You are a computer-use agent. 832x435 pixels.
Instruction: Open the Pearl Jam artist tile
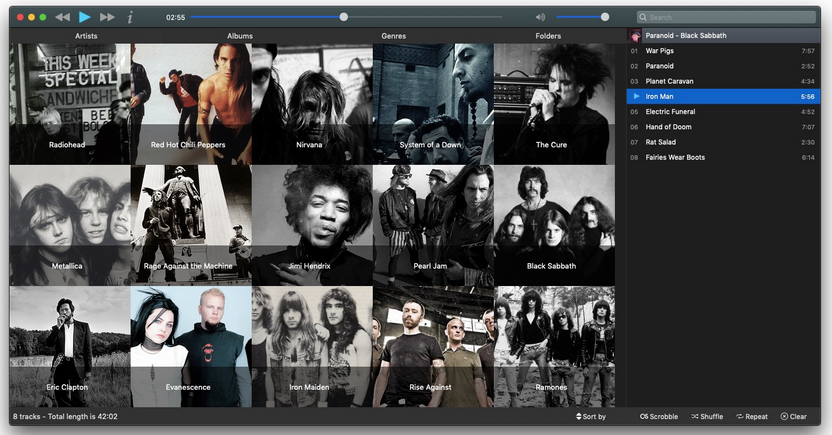(x=433, y=225)
